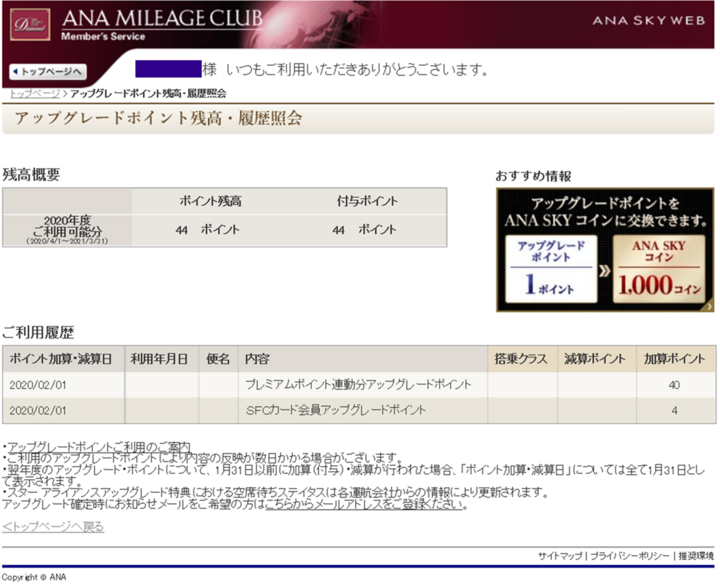Open ANA SKY WEB link in header
Image resolution: width=720 pixels, height=588 pixels.
coord(649,20)
